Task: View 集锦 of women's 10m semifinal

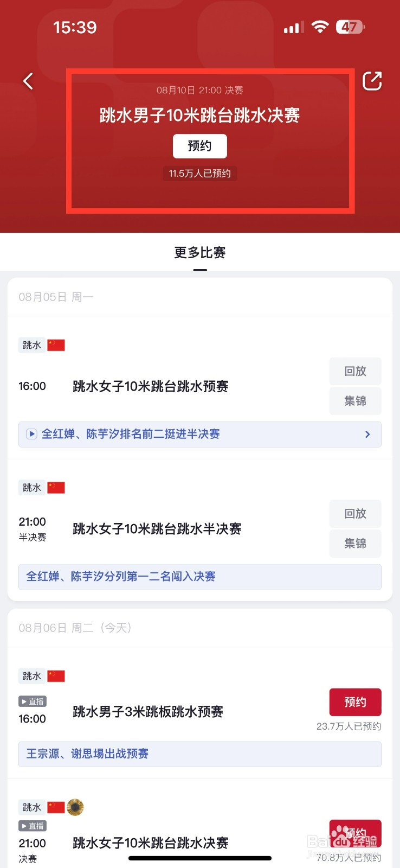Action: point(355,544)
